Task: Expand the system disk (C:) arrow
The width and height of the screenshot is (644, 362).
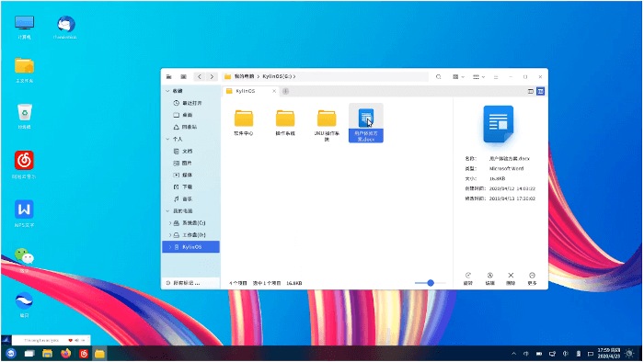Action: click(170, 223)
